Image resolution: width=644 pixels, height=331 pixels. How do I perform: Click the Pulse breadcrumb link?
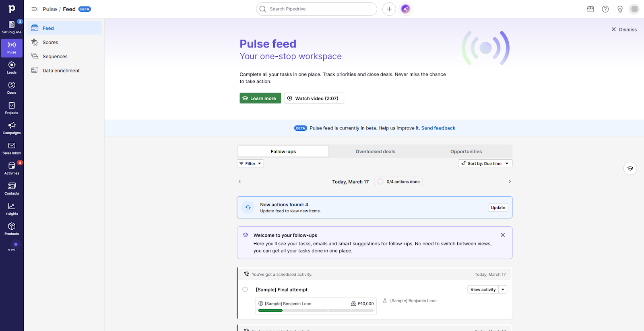[50, 9]
